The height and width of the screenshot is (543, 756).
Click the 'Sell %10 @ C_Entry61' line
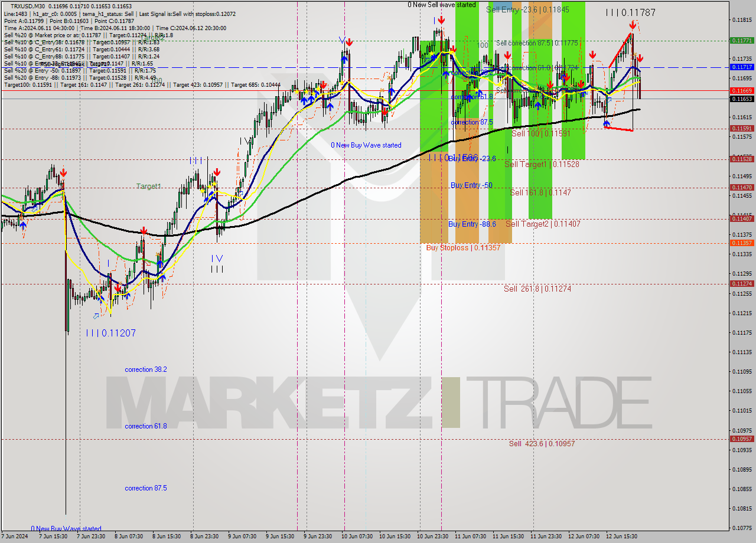pos(82,49)
